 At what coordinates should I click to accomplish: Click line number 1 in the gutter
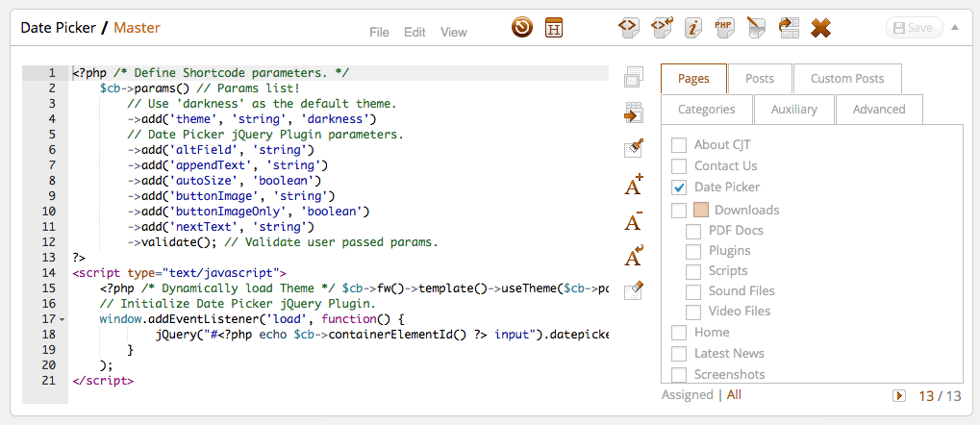tap(52, 73)
